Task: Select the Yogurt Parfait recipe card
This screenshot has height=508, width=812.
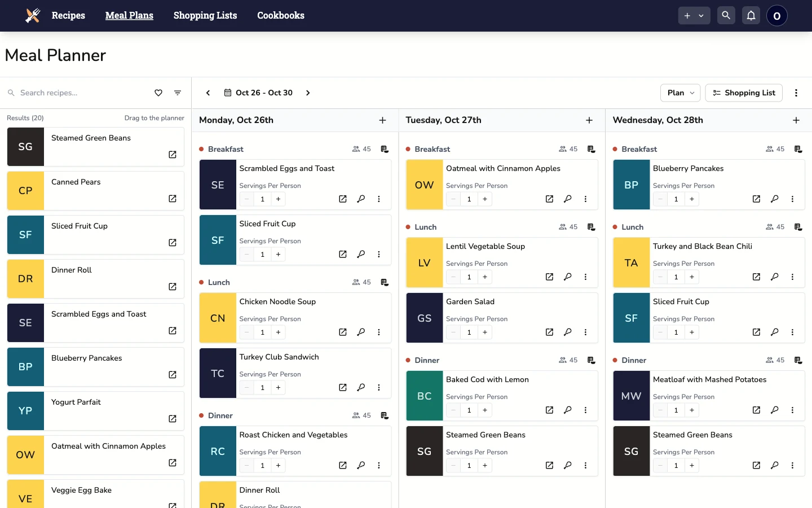Action: (95, 411)
